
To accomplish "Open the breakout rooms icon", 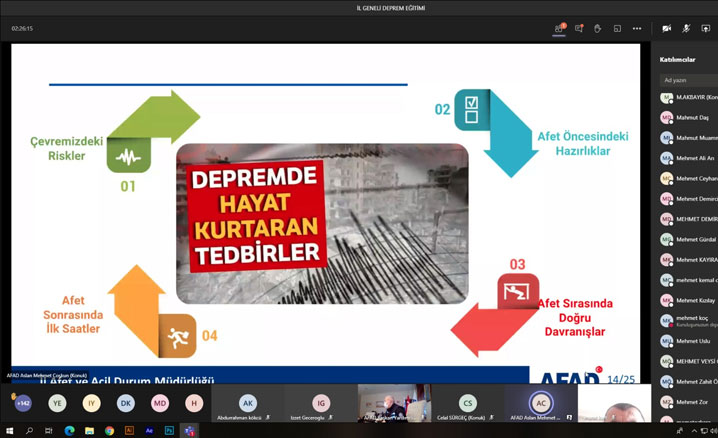I will point(617,28).
